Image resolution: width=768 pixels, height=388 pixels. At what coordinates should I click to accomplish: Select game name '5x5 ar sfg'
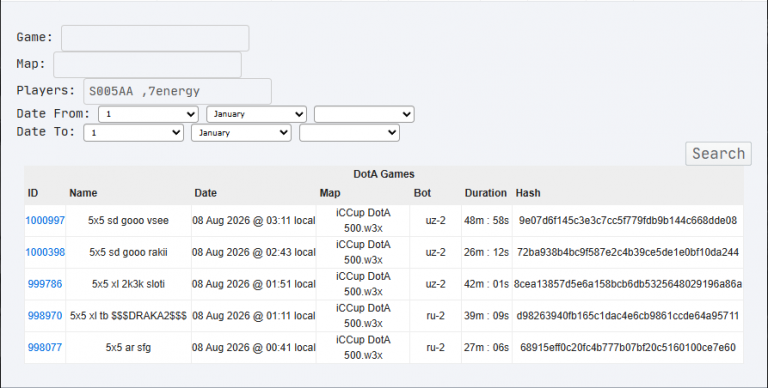(128, 347)
